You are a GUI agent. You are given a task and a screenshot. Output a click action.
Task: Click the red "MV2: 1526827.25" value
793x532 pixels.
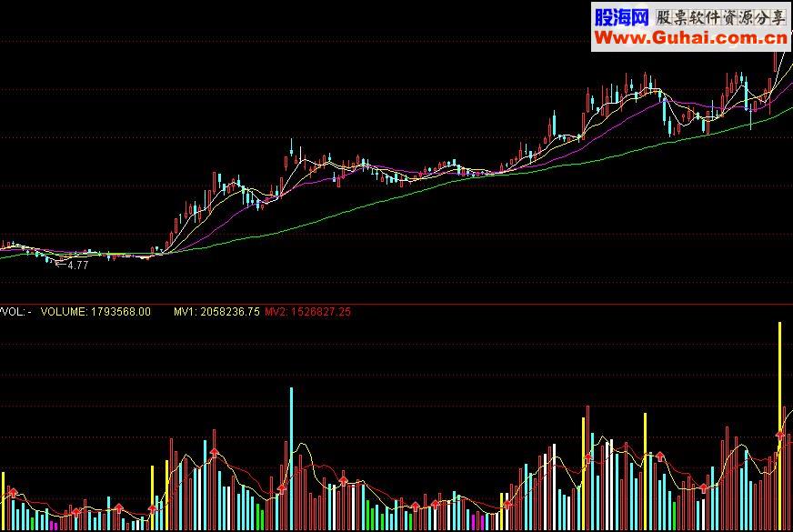click(x=307, y=312)
